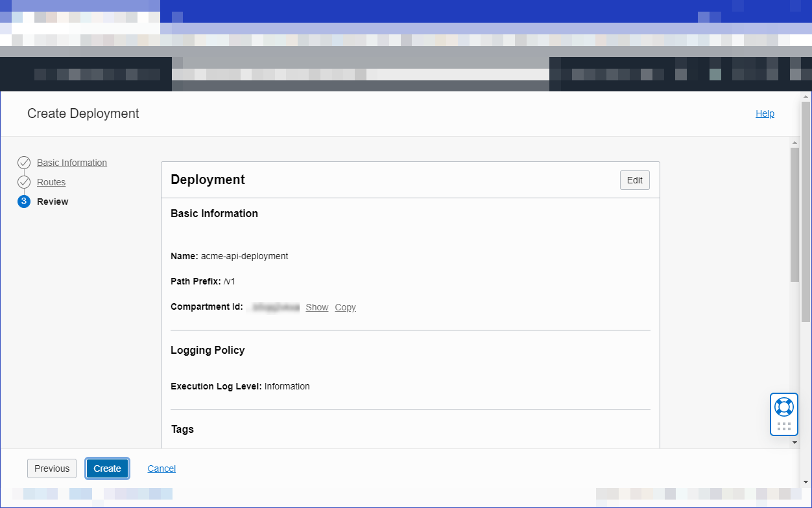Viewport: 812px width, 508px height.
Task: Edit the Deployment details
Action: (x=634, y=179)
